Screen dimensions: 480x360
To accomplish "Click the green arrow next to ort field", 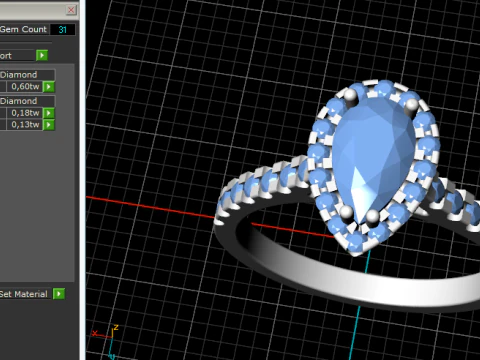I will click(x=42, y=55).
